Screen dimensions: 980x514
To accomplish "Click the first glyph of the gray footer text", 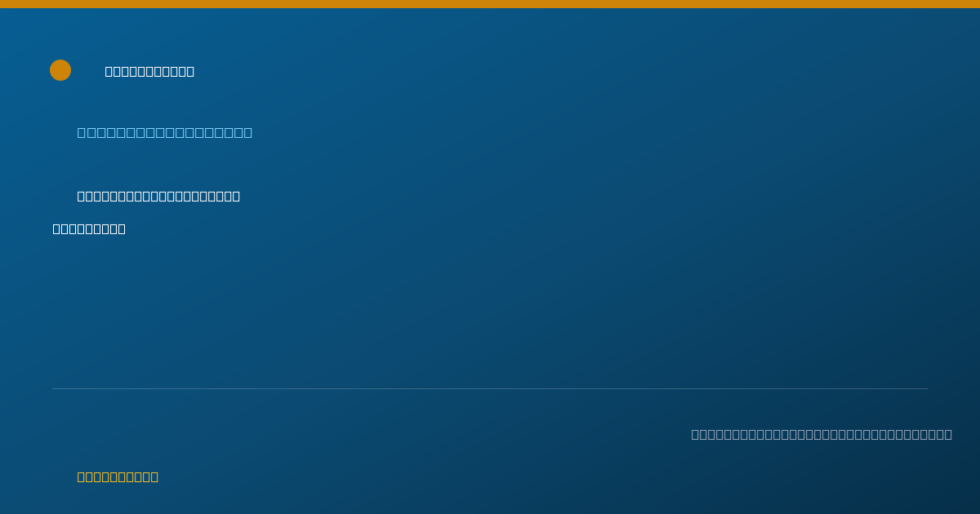I will [x=696, y=434].
